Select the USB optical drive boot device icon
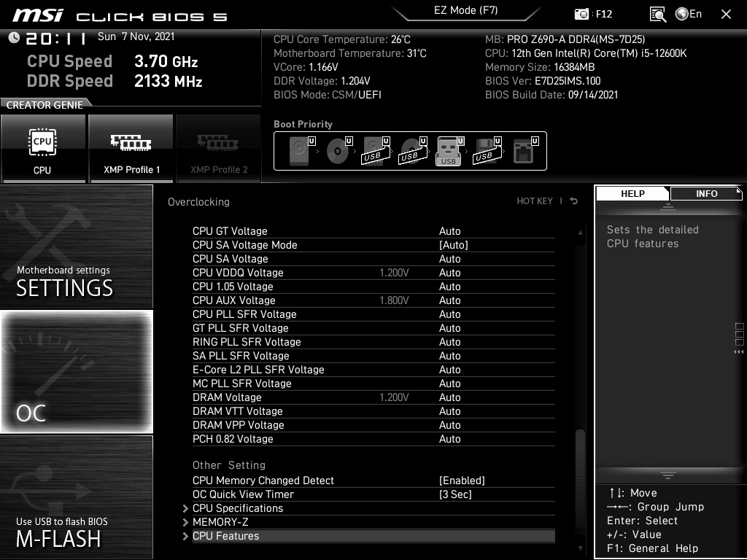The width and height of the screenshot is (747, 560). pos(413,151)
